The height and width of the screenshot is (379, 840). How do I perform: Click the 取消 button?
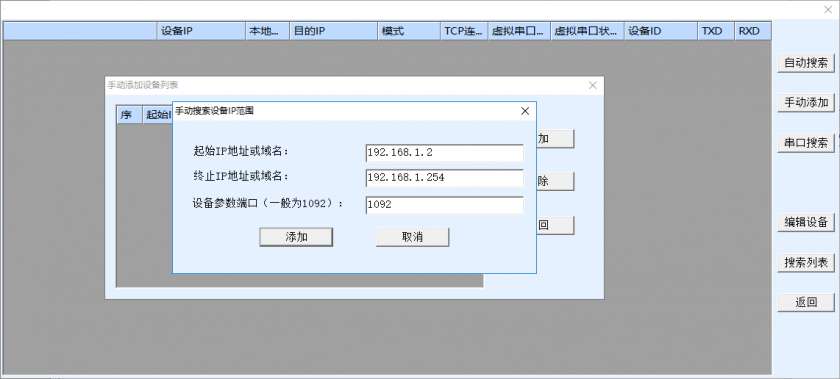click(412, 237)
